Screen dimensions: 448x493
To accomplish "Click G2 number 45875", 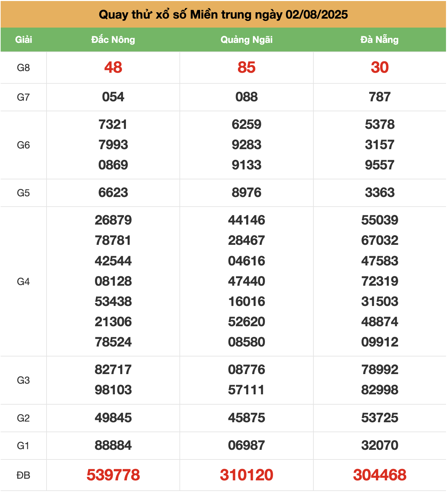I will pyautogui.click(x=246, y=418).
